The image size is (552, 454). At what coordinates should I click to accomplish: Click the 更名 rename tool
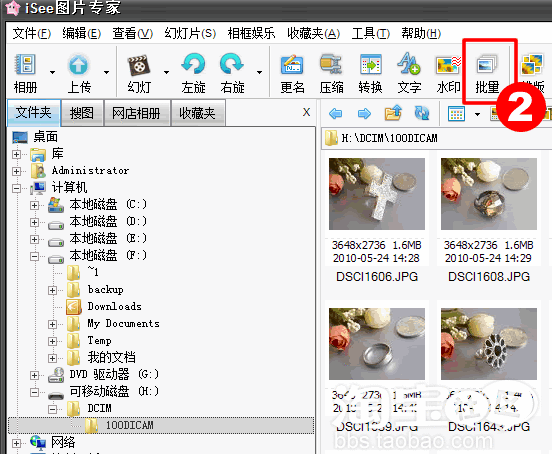(292, 73)
